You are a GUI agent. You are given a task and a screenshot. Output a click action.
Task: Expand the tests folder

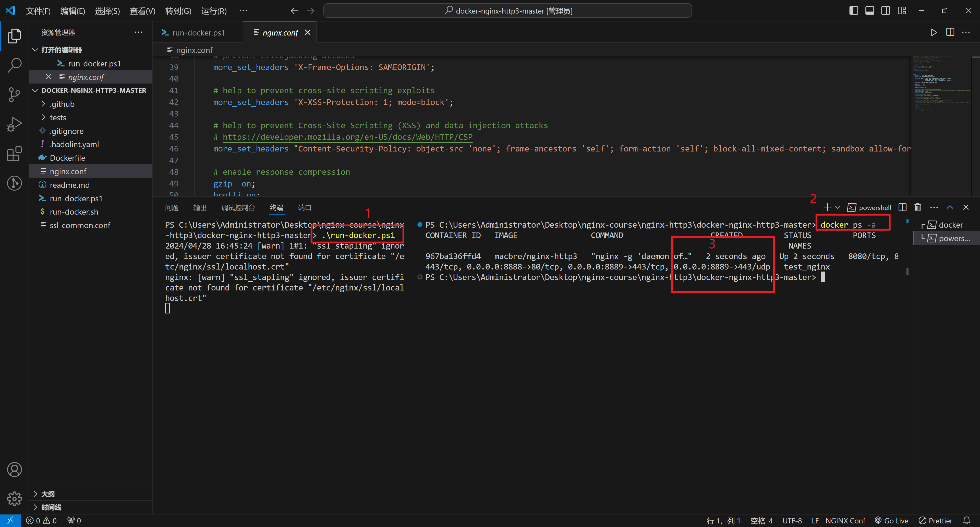(x=91, y=117)
